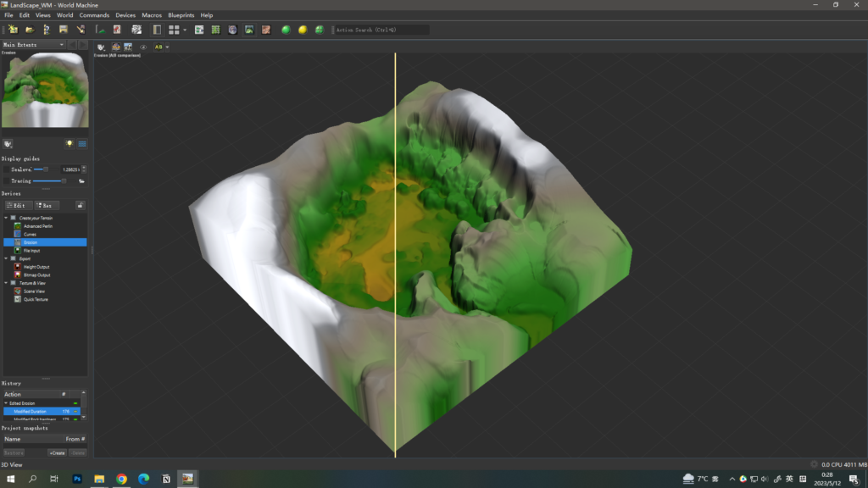Expand the Texture & View group

tap(6, 283)
